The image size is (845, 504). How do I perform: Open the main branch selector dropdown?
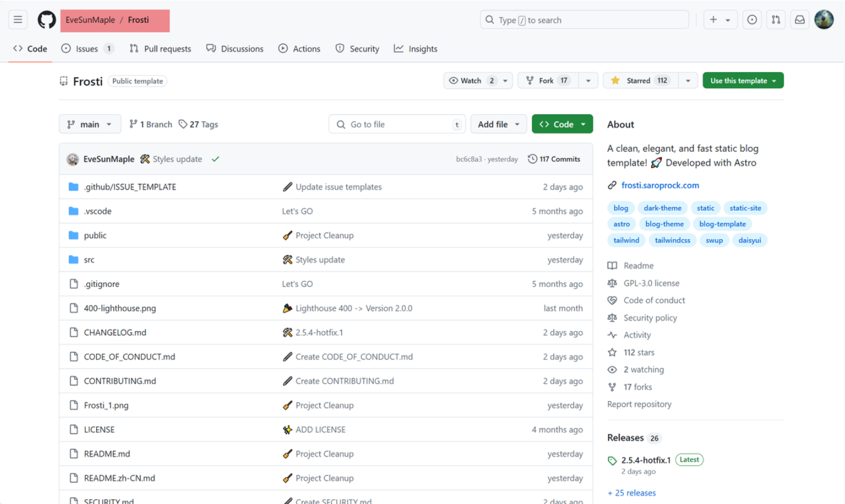pos(90,124)
